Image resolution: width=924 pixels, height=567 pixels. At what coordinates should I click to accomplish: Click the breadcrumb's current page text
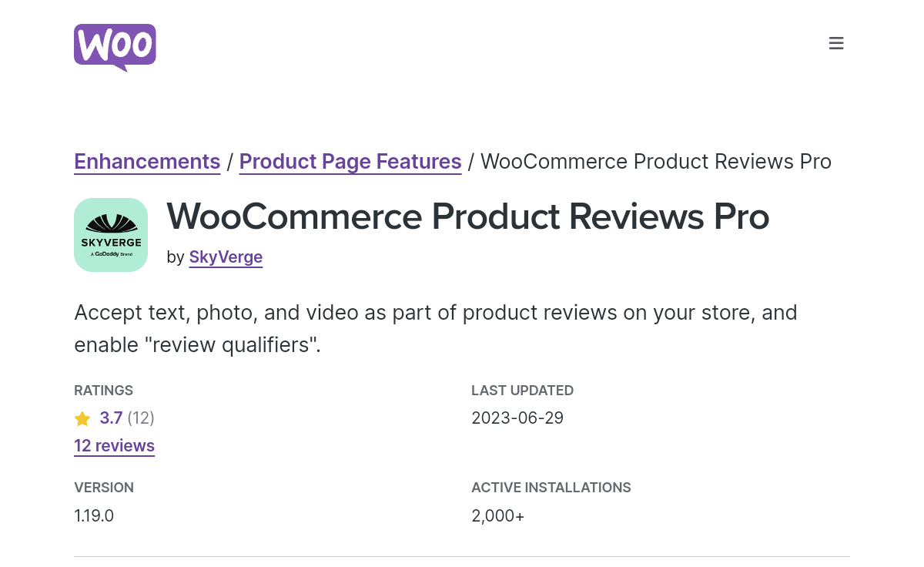656,162
